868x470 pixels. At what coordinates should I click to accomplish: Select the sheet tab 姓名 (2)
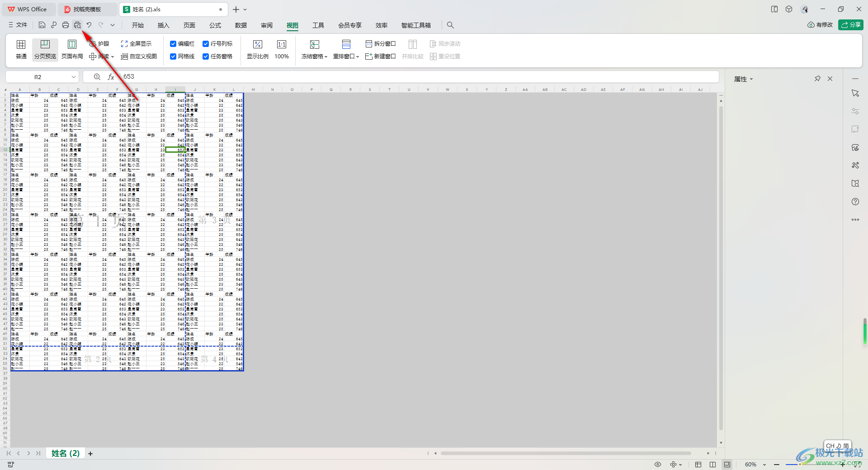[x=66, y=453]
